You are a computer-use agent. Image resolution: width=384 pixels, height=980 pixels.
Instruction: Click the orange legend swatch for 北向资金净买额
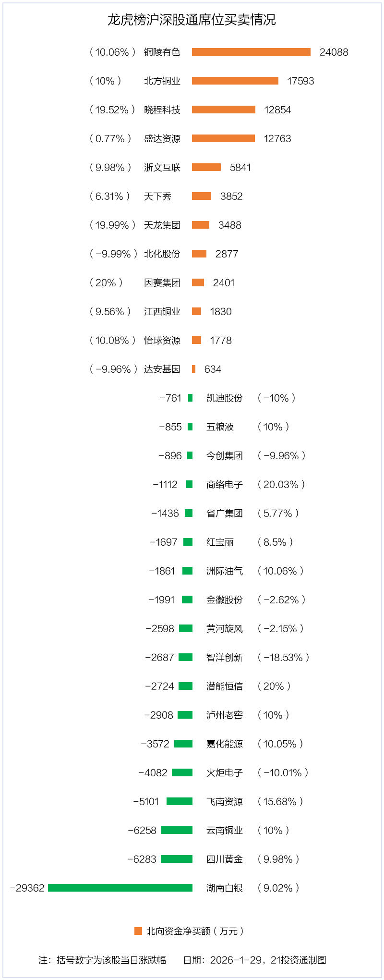pyautogui.click(x=138, y=931)
